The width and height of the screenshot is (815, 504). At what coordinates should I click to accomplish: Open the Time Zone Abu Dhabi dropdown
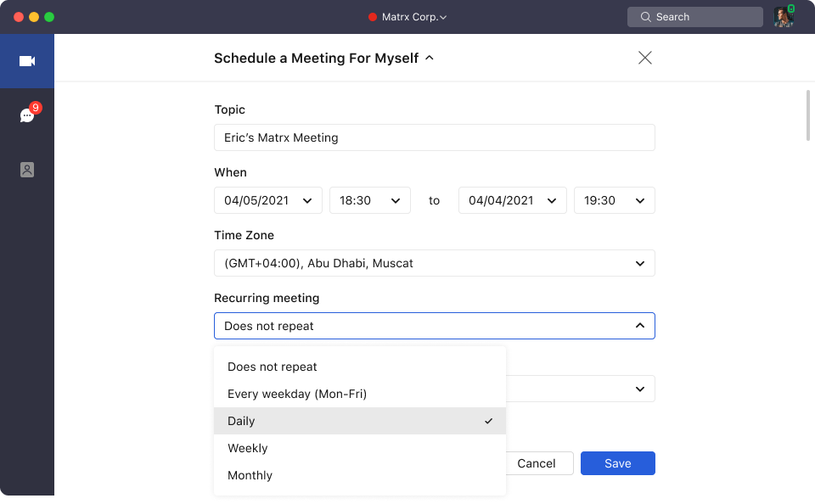(434, 263)
